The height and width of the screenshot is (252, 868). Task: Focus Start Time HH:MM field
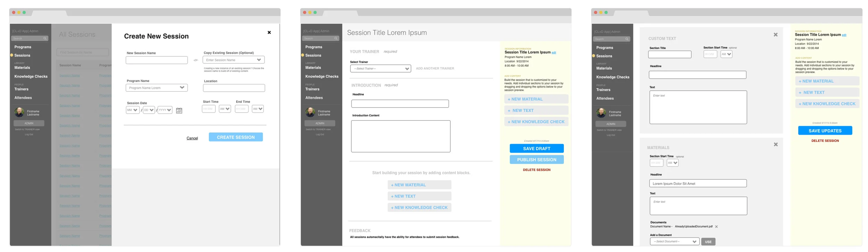(x=209, y=109)
